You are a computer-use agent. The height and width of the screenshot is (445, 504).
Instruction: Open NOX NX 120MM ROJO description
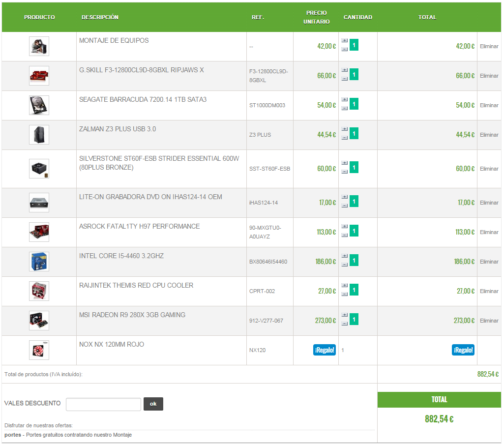[x=112, y=345]
